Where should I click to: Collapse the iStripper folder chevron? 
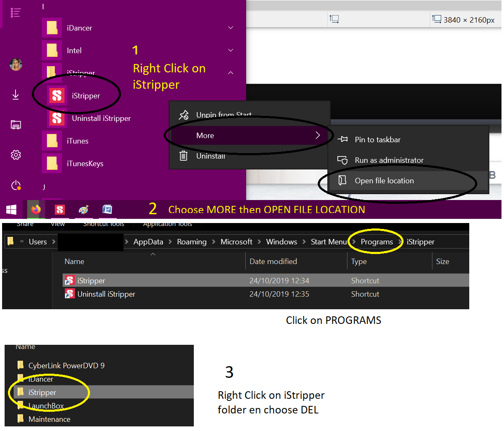[231, 73]
